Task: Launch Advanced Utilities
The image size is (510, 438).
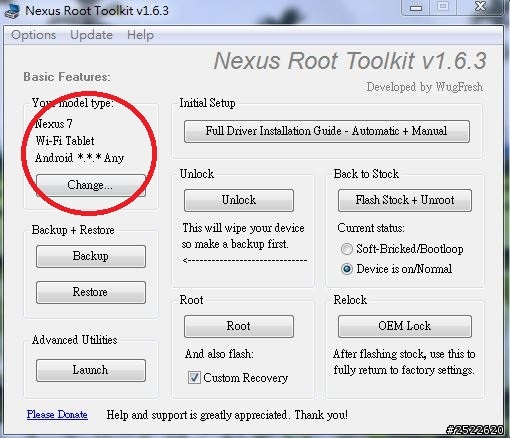Action: (x=91, y=370)
